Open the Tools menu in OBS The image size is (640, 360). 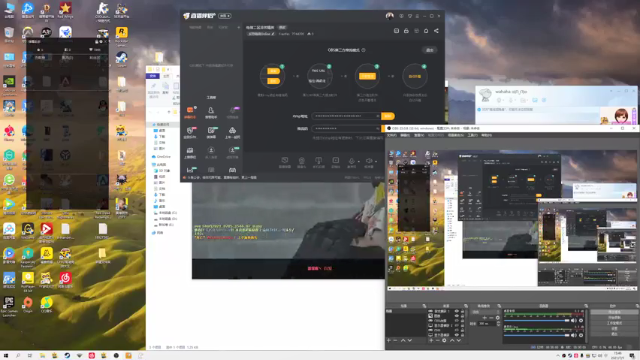[472, 135]
